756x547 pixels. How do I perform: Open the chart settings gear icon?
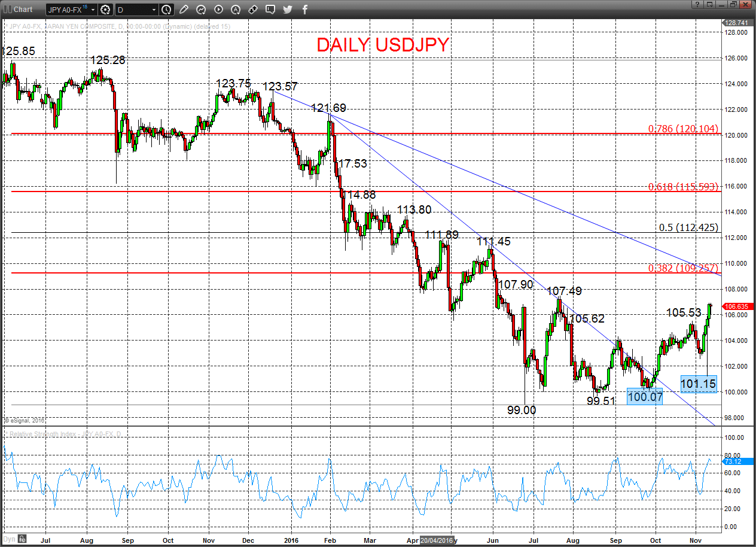[x=106, y=10]
